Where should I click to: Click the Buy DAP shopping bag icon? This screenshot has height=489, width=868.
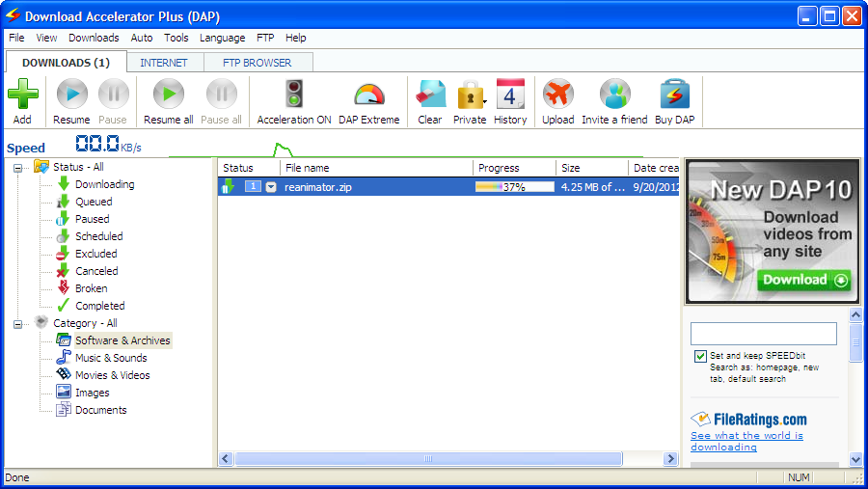coord(674,95)
